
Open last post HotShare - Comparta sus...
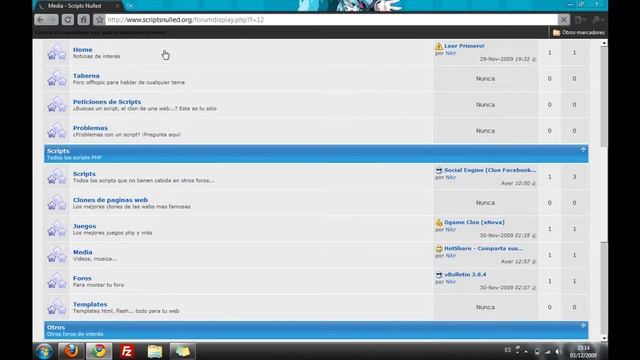(483, 248)
